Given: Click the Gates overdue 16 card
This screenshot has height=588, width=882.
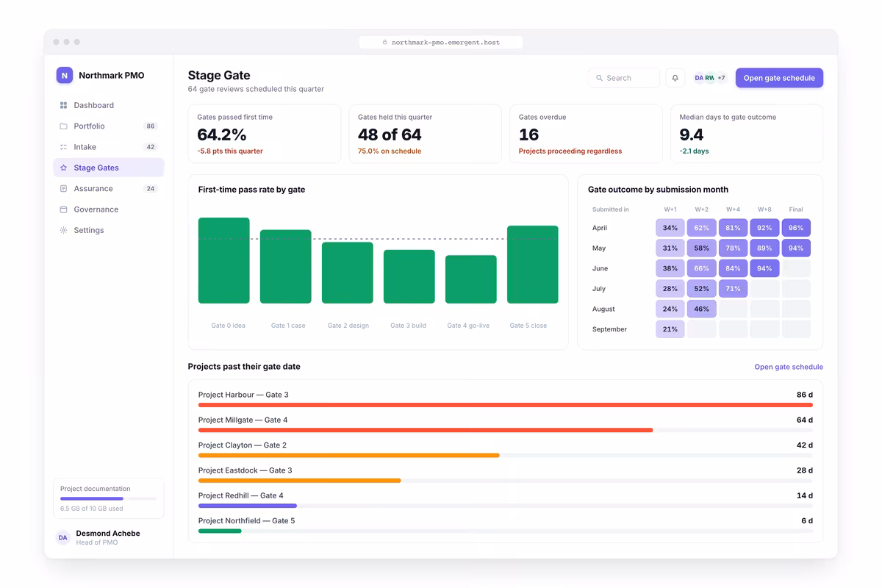Looking at the screenshot, I should pyautogui.click(x=586, y=134).
